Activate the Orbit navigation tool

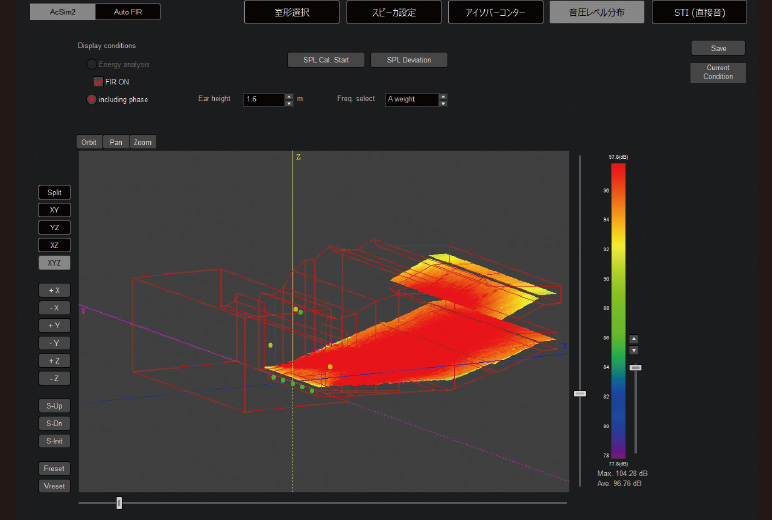[89, 142]
